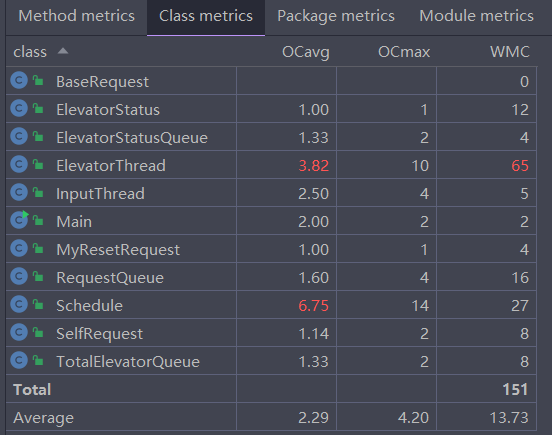Click the green public lock icon beside RequestQueue

pyautogui.click(x=38, y=276)
